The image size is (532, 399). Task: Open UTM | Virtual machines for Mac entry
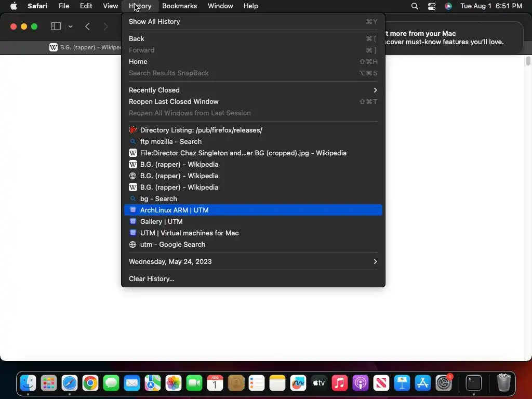coord(253,233)
